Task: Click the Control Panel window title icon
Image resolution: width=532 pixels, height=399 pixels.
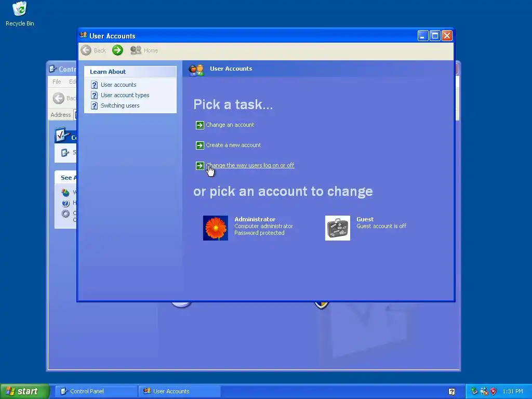Action: tap(52, 69)
